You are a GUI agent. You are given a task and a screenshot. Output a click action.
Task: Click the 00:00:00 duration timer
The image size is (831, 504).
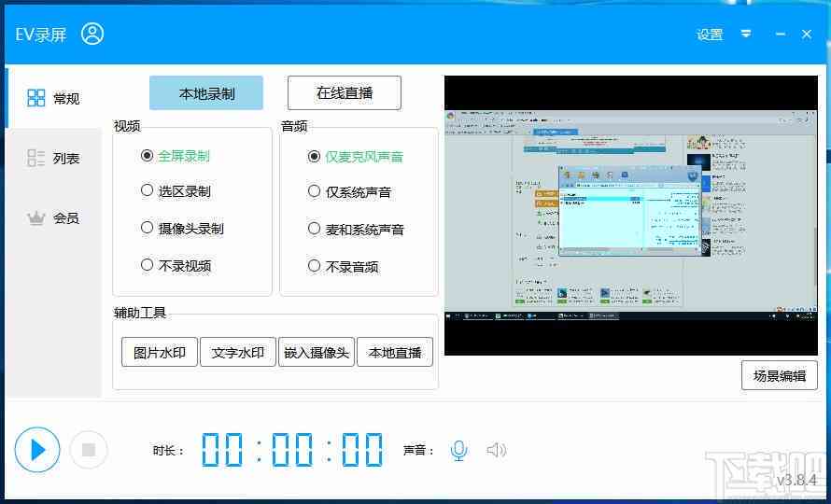click(x=292, y=450)
